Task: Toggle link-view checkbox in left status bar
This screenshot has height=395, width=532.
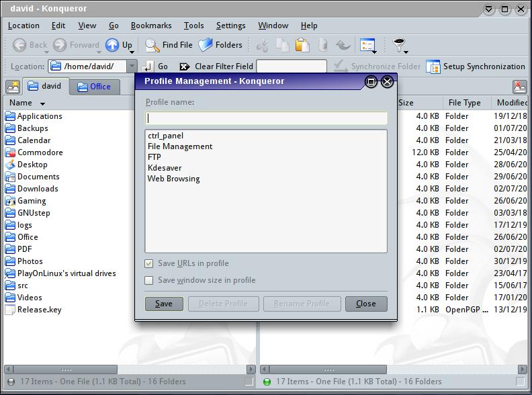Action: (x=249, y=382)
